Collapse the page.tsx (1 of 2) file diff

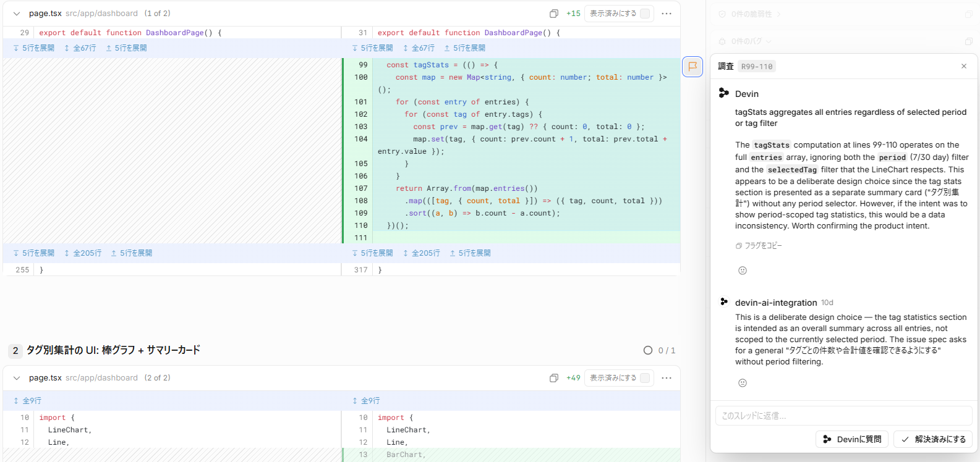click(x=17, y=14)
